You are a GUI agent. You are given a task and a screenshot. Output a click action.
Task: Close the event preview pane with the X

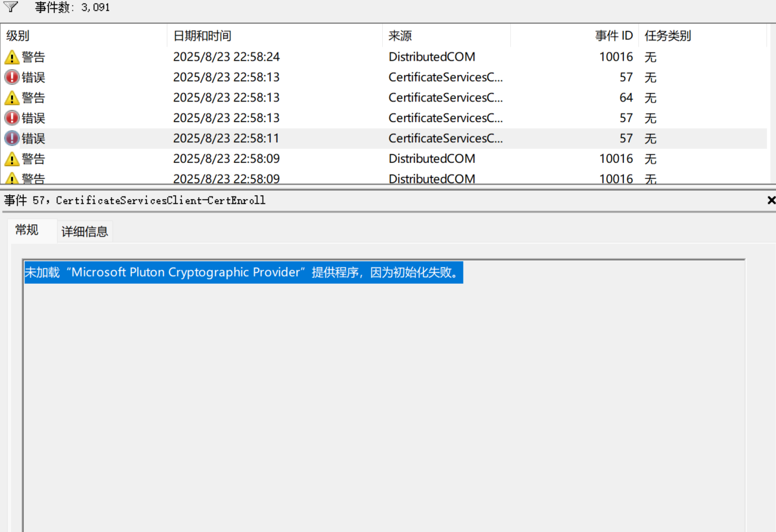pyautogui.click(x=770, y=200)
